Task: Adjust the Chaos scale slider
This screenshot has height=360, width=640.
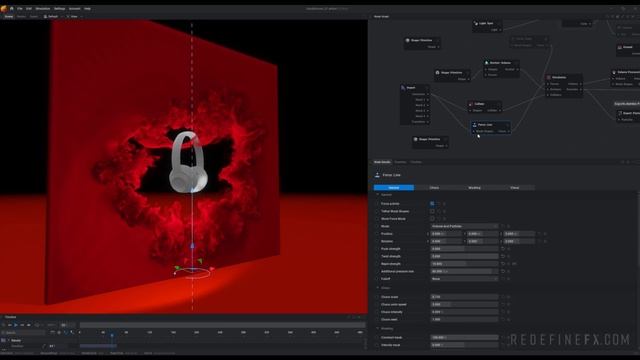Action: tap(464, 297)
